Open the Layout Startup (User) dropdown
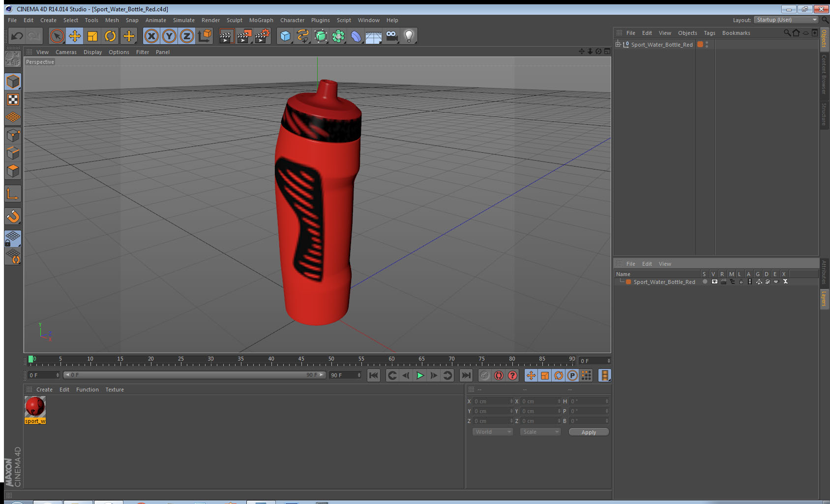This screenshot has height=504, width=830. click(x=787, y=20)
